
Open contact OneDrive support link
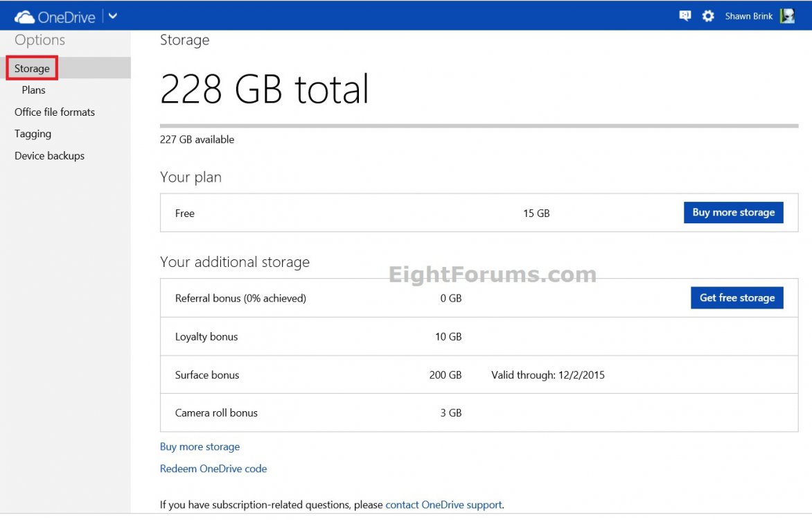pyautogui.click(x=443, y=505)
